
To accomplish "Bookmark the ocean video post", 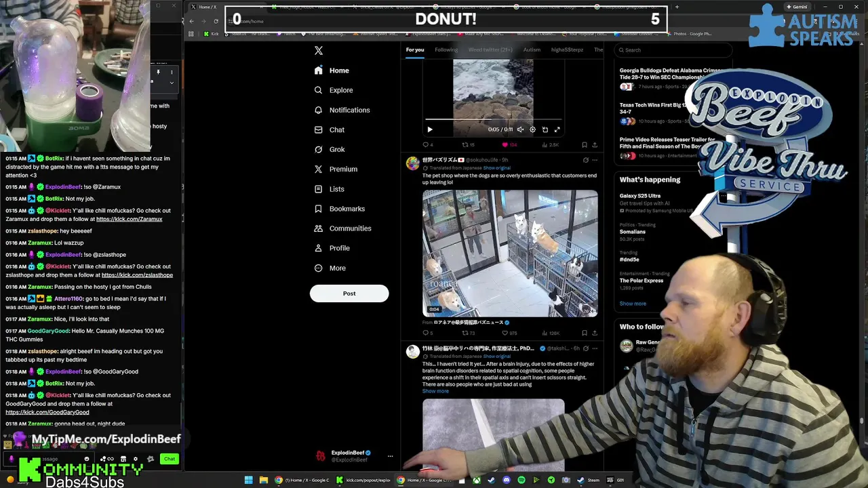I will 585,144.
